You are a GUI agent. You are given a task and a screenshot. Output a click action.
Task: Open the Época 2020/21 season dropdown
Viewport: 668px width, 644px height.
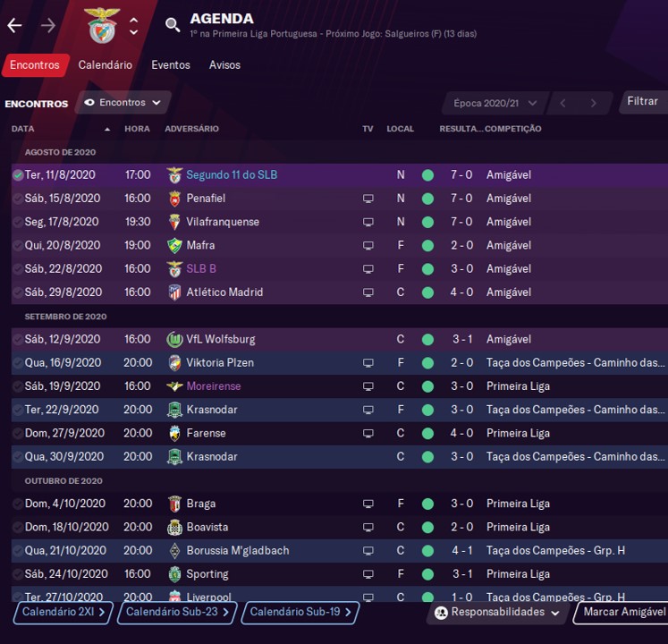coord(492,103)
